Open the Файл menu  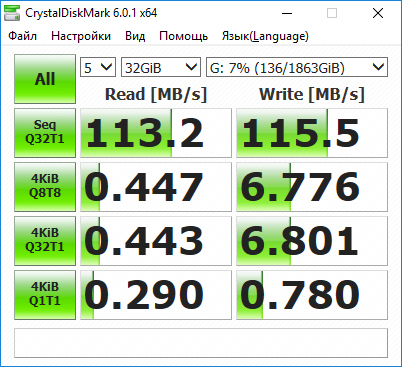point(22,36)
